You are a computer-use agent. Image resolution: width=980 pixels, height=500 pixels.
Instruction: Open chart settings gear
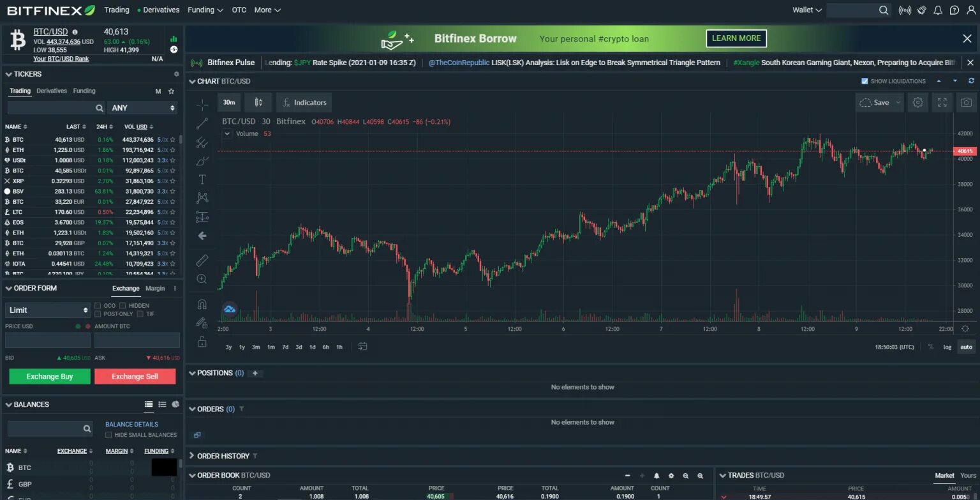click(918, 102)
